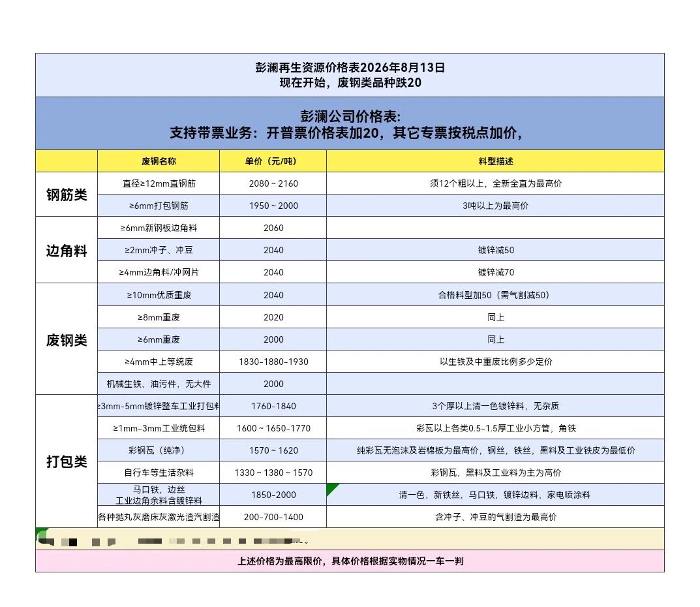Click the green comment marker triangle
Viewport: 700px width, 607px height.
click(331, 488)
